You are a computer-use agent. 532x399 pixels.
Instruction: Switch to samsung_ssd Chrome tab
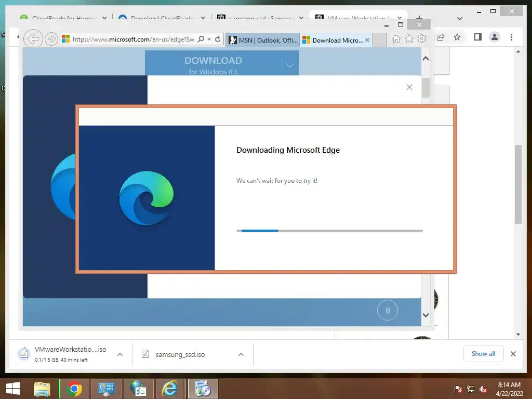click(260, 18)
